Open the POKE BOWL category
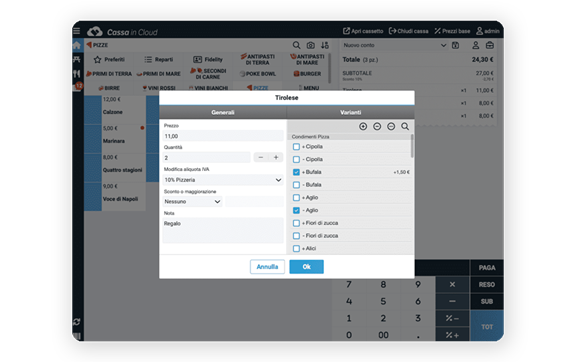Viewport: 576px width, 362px height. coord(258,74)
